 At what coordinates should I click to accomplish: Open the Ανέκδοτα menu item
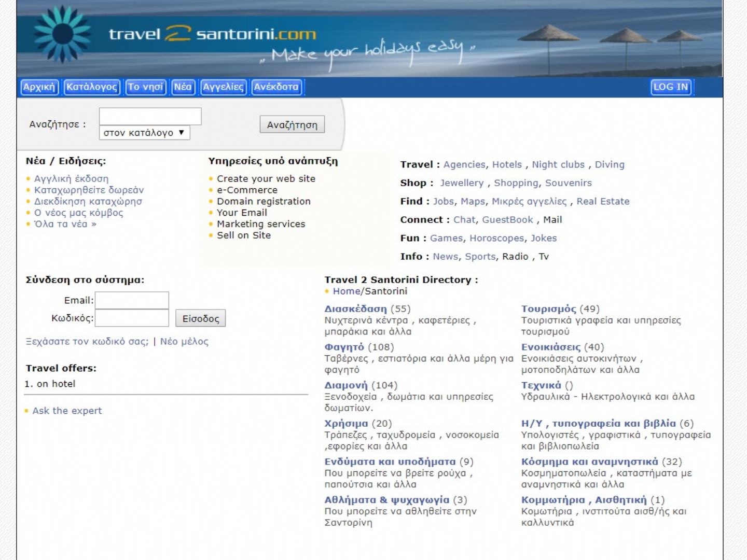(276, 87)
